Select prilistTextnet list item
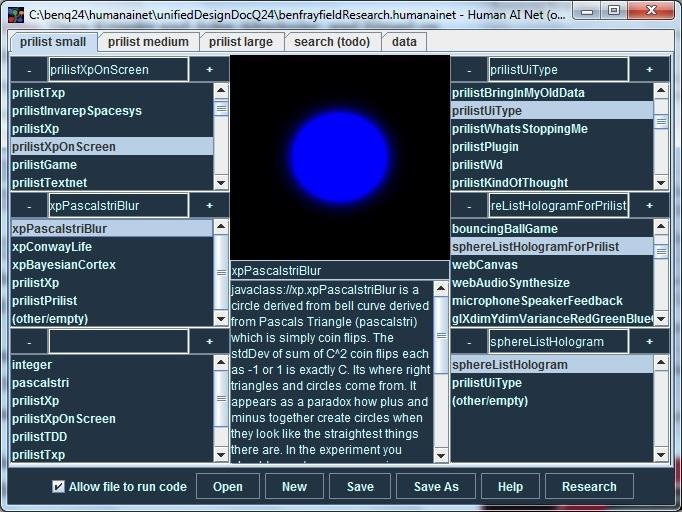The width and height of the screenshot is (682, 512). click(x=112, y=183)
